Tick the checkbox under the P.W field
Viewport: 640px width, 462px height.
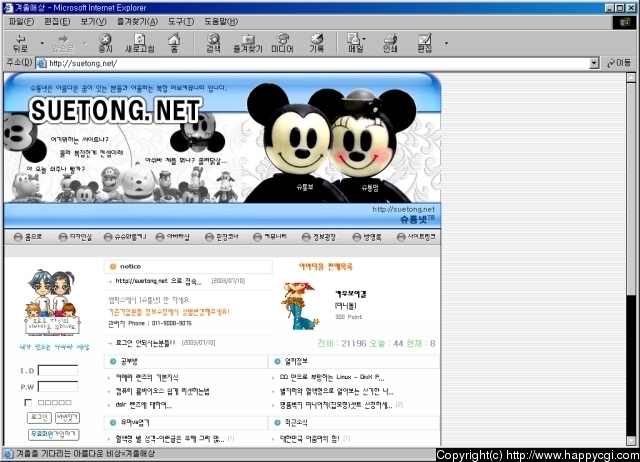tap(28, 403)
